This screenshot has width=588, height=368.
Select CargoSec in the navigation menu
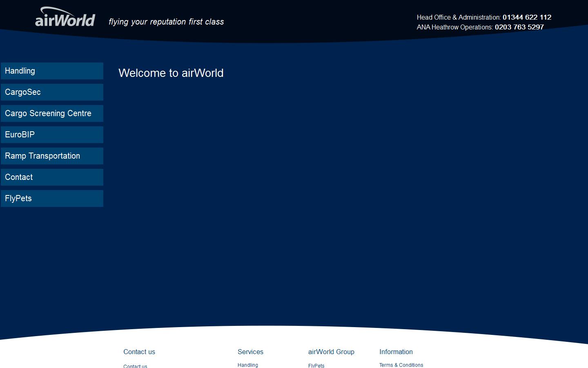pos(52,92)
